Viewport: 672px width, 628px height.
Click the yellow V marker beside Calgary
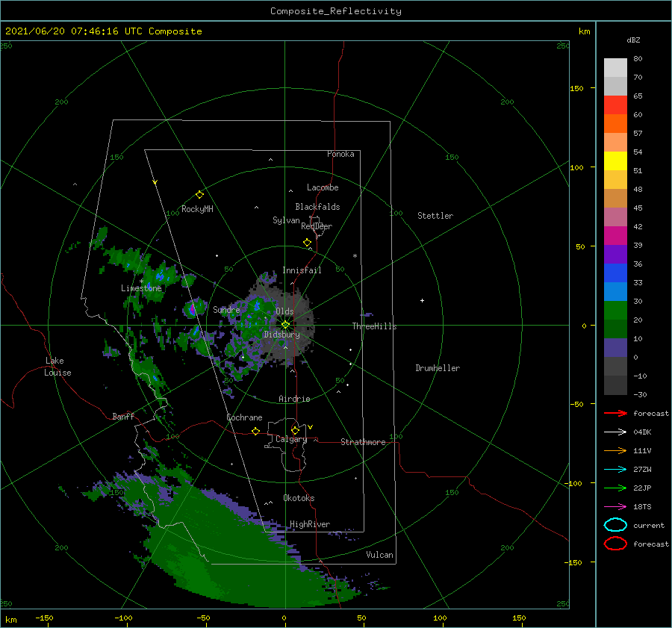pos(311,427)
